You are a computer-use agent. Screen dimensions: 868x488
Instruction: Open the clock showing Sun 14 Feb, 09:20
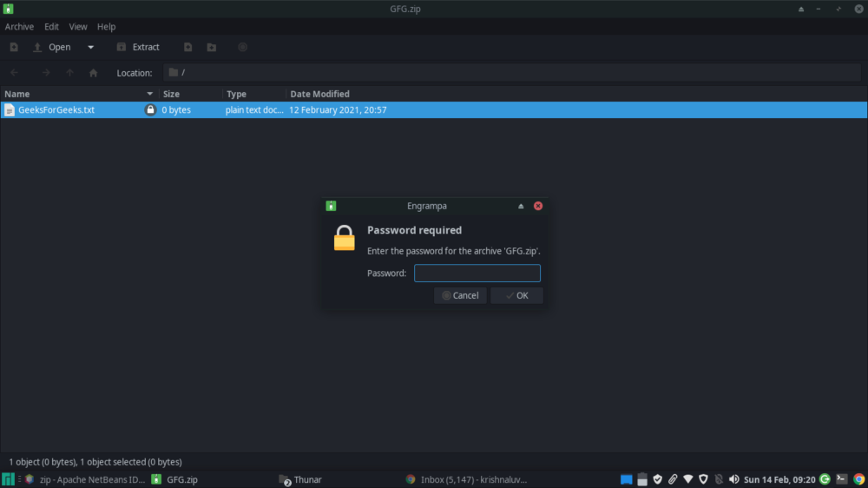click(779, 479)
